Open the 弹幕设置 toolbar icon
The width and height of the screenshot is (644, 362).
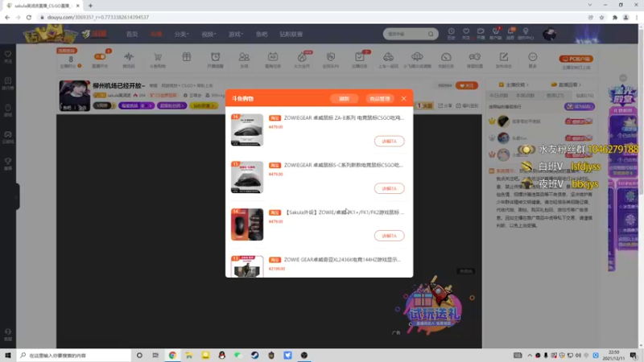click(475, 59)
